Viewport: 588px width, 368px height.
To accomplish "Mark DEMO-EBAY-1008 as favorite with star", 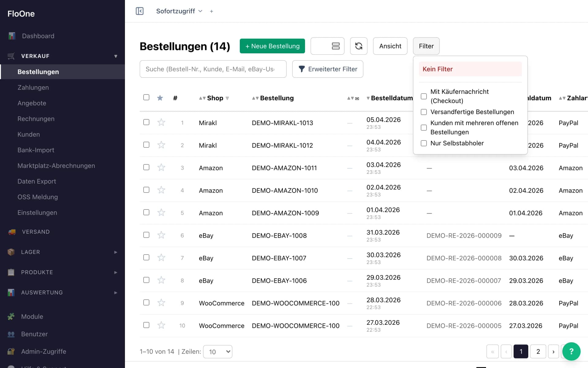I will 161,235.
